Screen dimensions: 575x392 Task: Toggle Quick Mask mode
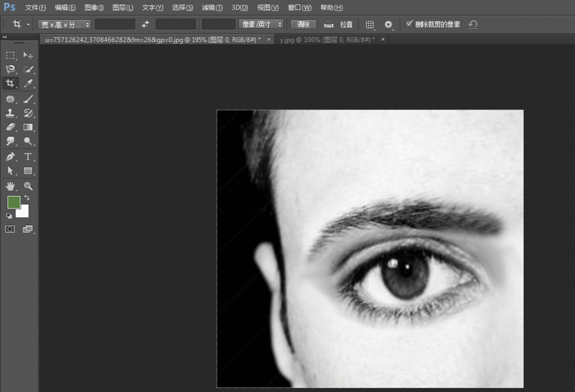point(11,229)
